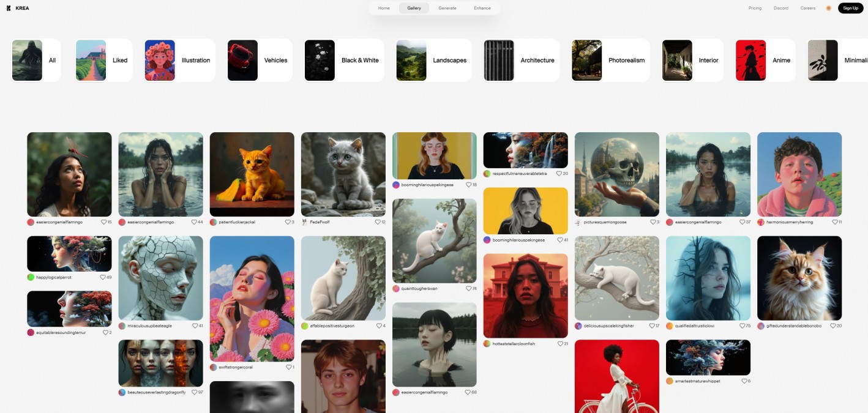This screenshot has height=413, width=868.
Task: Open the Home tab
Action: point(384,8)
